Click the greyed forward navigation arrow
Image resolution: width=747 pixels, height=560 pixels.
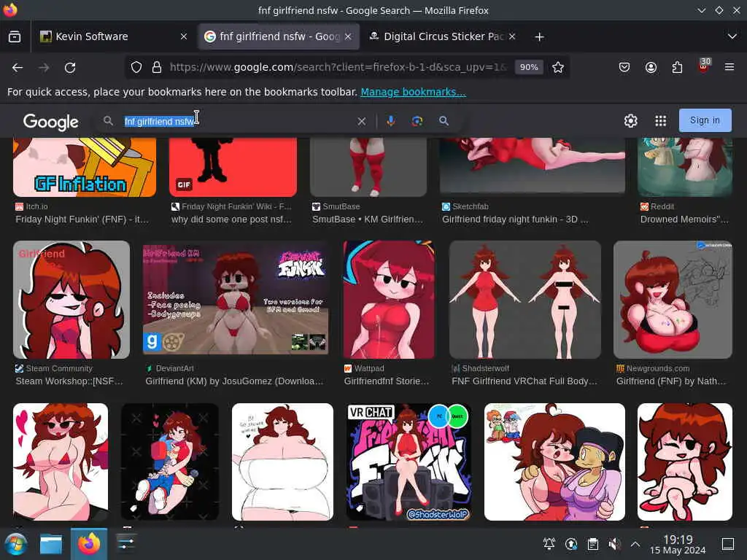click(x=44, y=68)
